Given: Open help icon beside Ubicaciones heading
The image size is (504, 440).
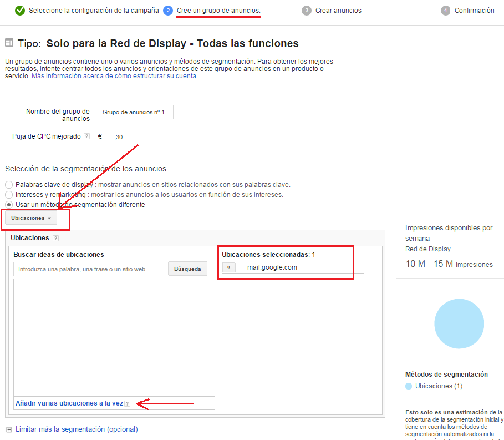Looking at the screenshot, I should [55, 239].
